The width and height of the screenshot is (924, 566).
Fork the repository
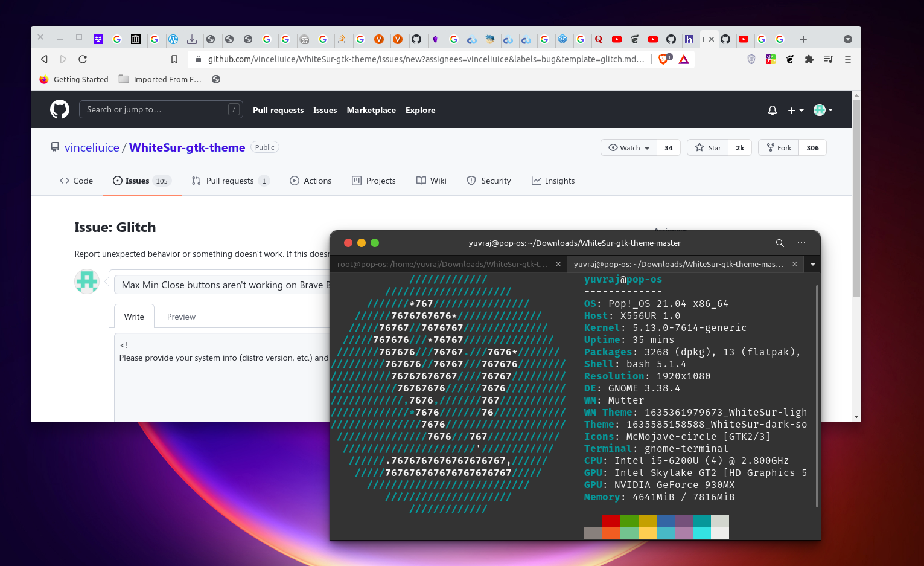pyautogui.click(x=779, y=147)
